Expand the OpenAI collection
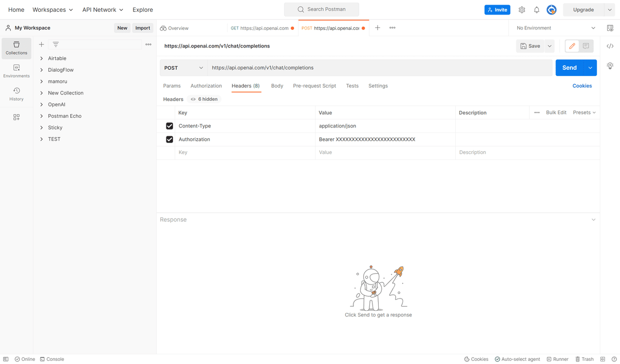This screenshot has width=620, height=364. tap(41, 104)
